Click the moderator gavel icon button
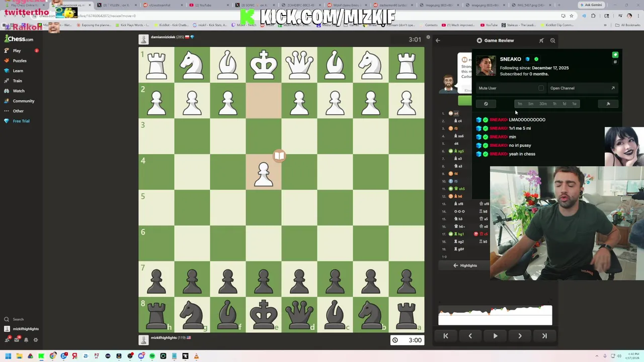Viewport: 644px width, 362px height. (608, 104)
